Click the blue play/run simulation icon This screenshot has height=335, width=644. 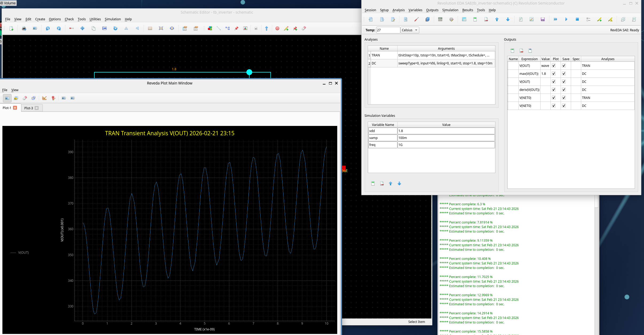(x=566, y=19)
